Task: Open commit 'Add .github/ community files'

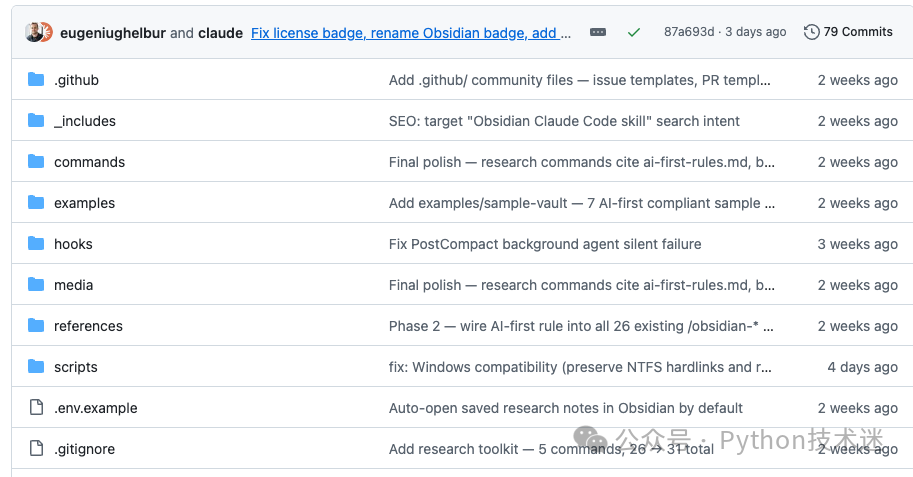Action: [579, 80]
